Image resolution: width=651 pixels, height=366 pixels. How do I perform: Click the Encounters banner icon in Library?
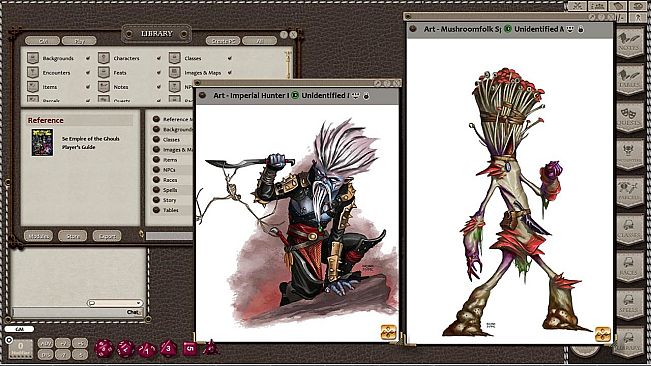tap(33, 73)
